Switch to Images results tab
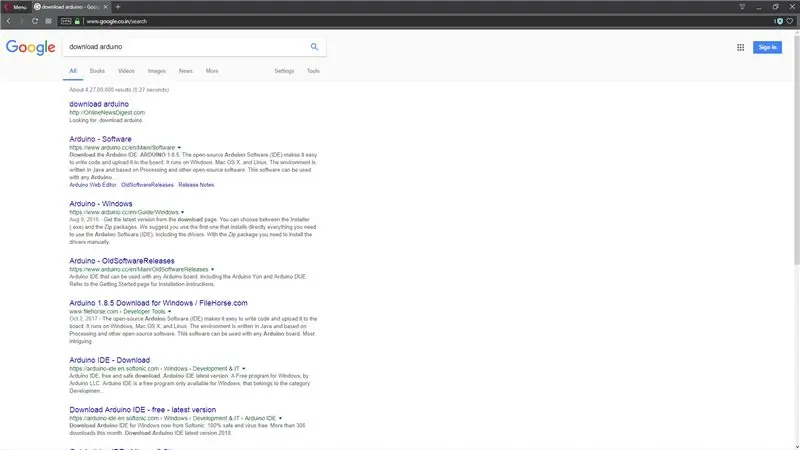This screenshot has height=450, width=800. 157,71
